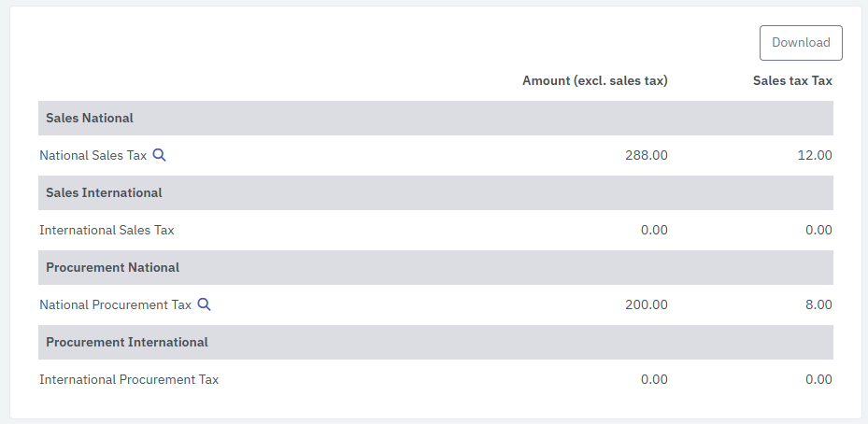The image size is (868, 424).
Task: Click the Procurement International section header
Action: (127, 343)
